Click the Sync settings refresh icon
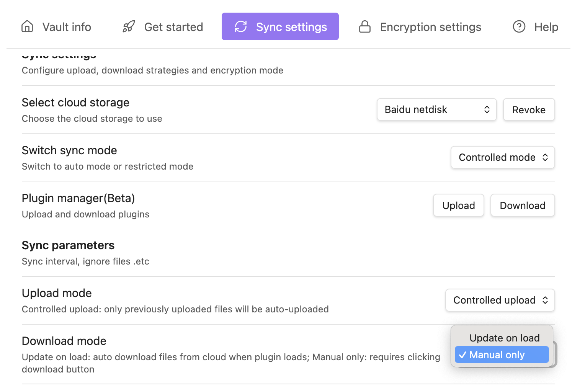This screenshot has width=585, height=392. click(x=241, y=26)
